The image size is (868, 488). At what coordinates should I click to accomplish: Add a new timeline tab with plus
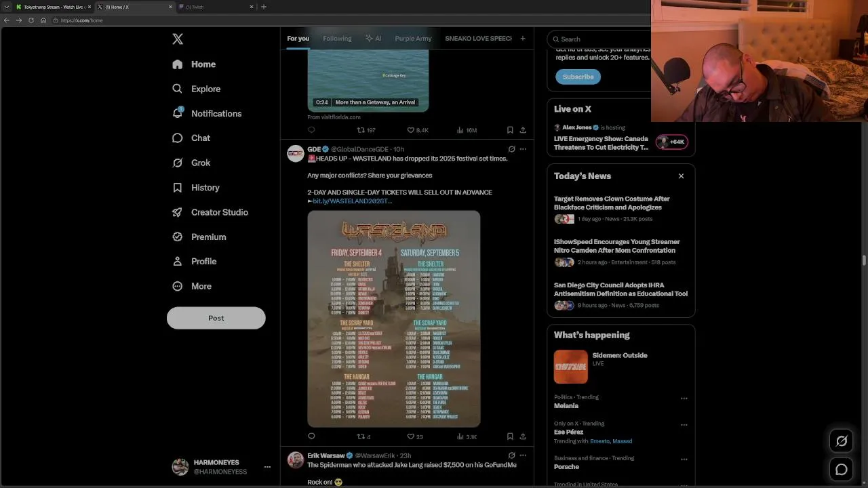pos(523,39)
